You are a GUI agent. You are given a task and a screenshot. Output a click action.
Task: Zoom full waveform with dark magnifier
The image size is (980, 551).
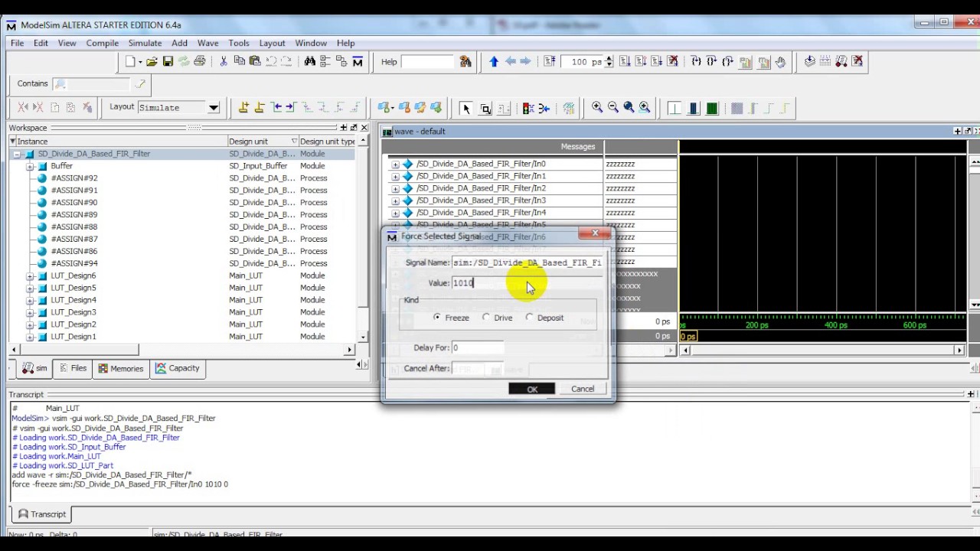coord(629,108)
